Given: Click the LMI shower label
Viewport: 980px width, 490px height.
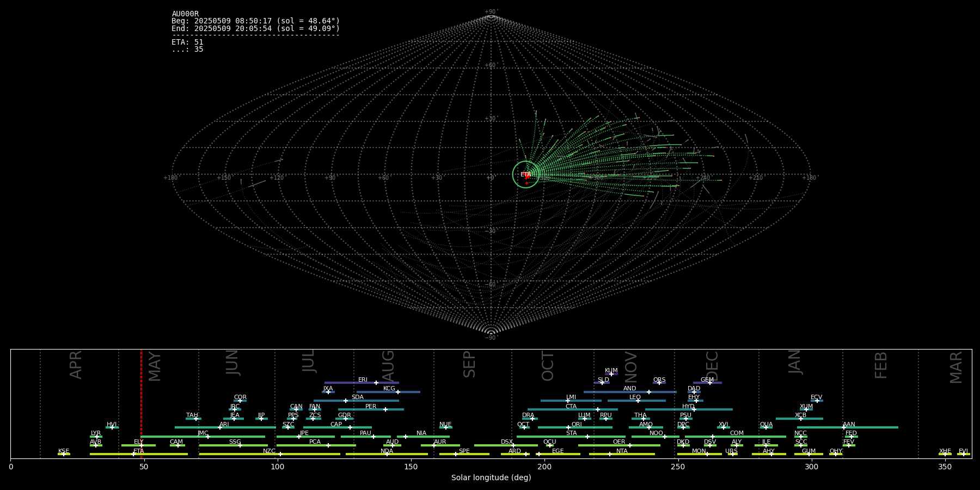Looking at the screenshot, I should coord(571,397).
